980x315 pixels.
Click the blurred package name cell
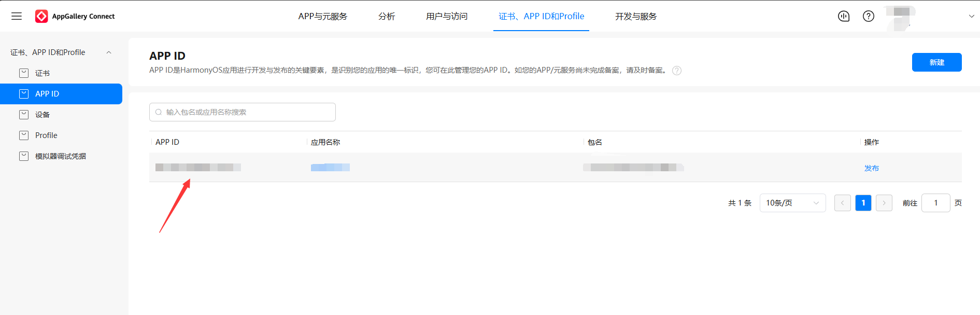tap(633, 167)
